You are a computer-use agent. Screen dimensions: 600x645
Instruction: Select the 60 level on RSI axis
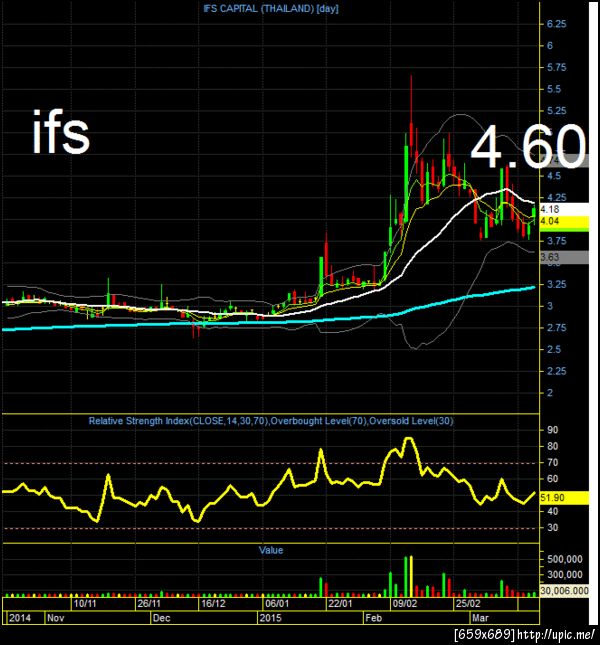point(553,479)
